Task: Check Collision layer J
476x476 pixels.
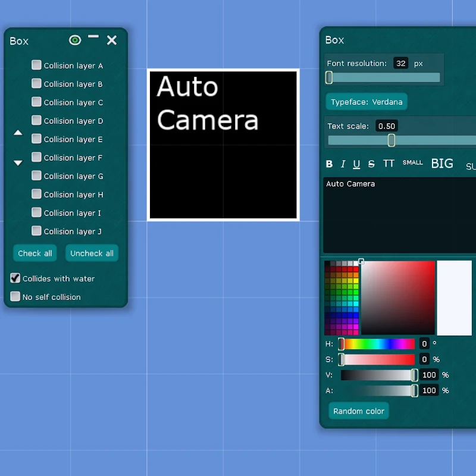Action: [x=36, y=231]
